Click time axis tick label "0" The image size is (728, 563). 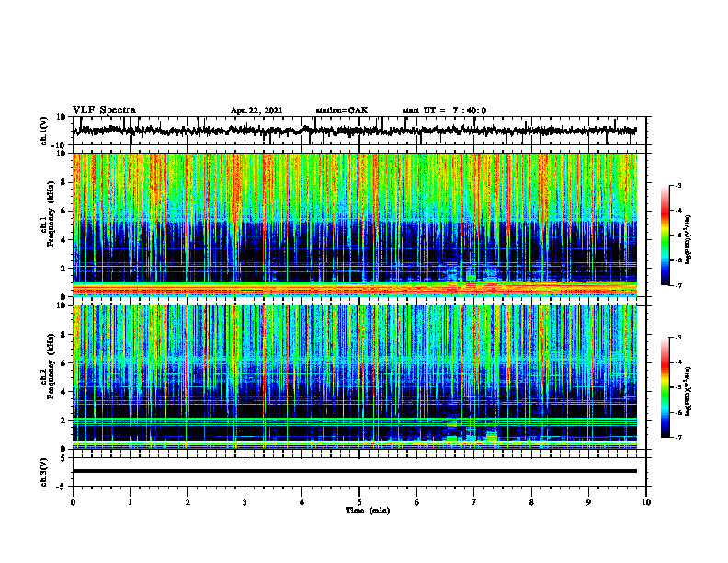(73, 502)
